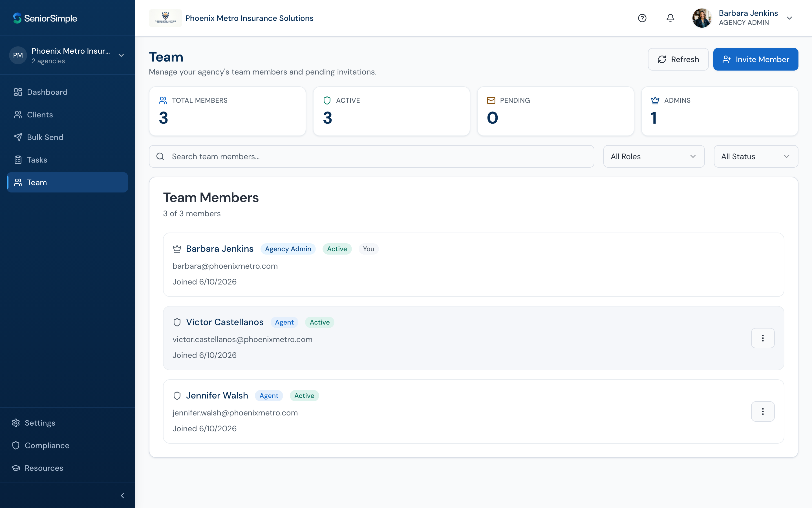The image size is (812, 508).
Task: Click the Refresh button
Action: pyautogui.click(x=678, y=60)
